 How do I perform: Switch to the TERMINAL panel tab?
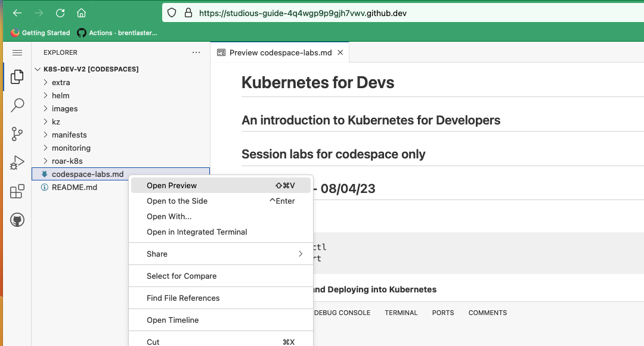coord(401,313)
